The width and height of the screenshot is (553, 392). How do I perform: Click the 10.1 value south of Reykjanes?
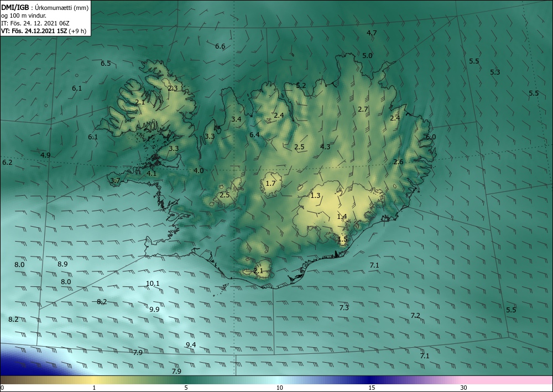pos(153,284)
